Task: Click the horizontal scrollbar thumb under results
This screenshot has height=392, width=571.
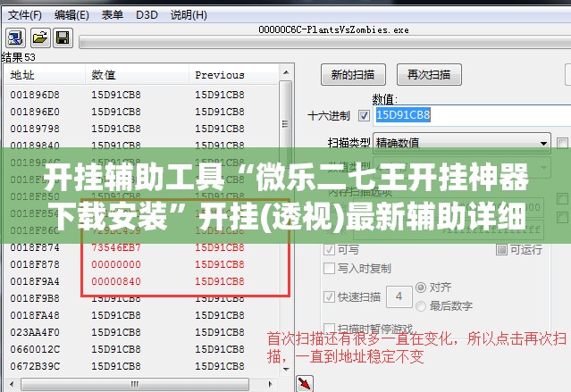Action: pyautogui.click(x=135, y=384)
